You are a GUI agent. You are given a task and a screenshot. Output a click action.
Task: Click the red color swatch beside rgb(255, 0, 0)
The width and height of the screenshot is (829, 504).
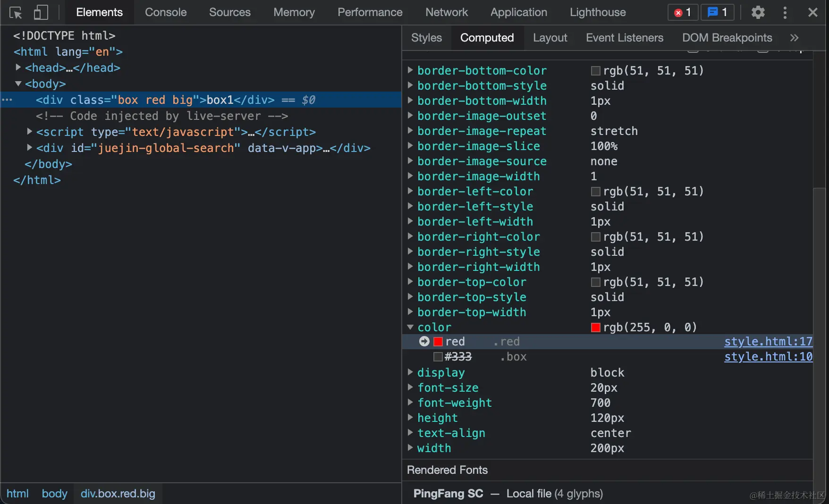coord(596,327)
